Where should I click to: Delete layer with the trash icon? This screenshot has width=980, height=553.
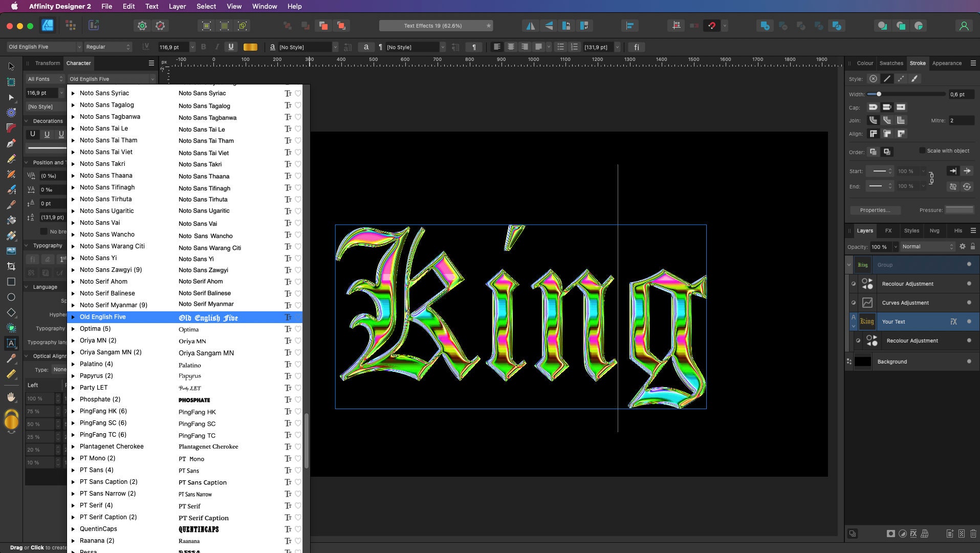click(973, 534)
